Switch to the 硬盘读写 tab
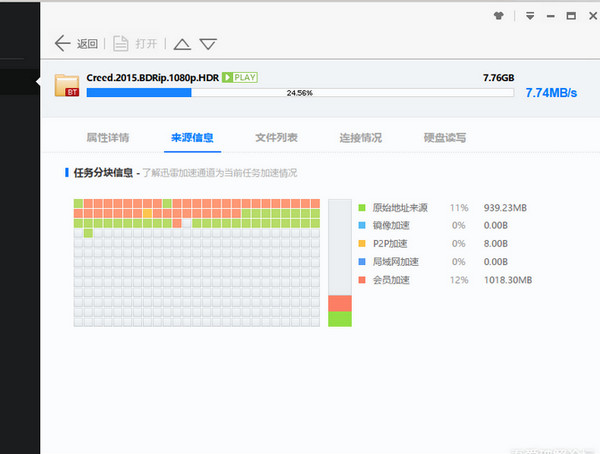The width and height of the screenshot is (600, 454). click(445, 137)
